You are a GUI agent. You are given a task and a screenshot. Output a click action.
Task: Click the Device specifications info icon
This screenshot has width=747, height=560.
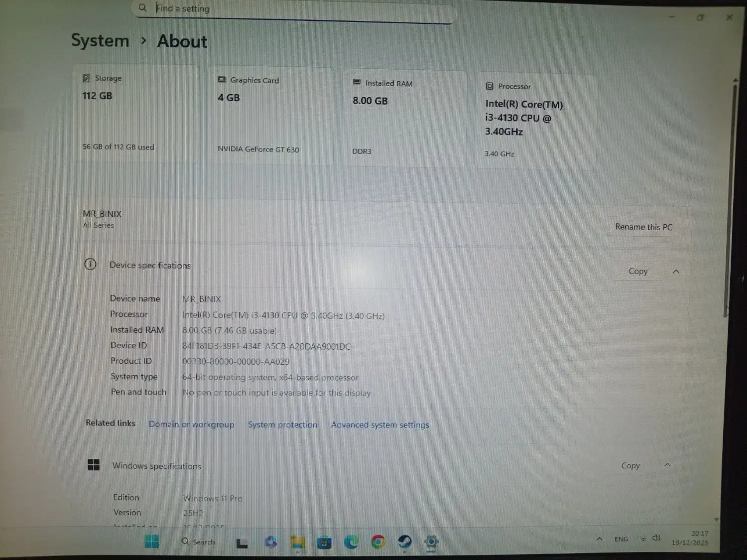point(90,264)
